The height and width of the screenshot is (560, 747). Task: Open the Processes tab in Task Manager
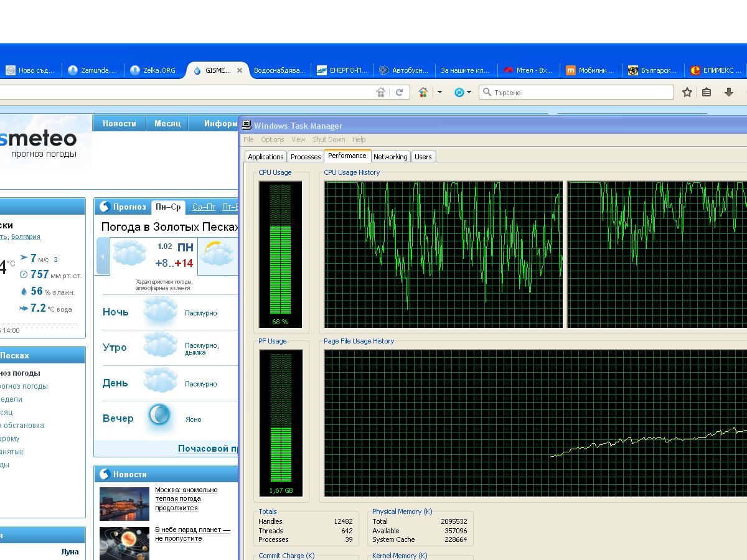pyautogui.click(x=306, y=157)
